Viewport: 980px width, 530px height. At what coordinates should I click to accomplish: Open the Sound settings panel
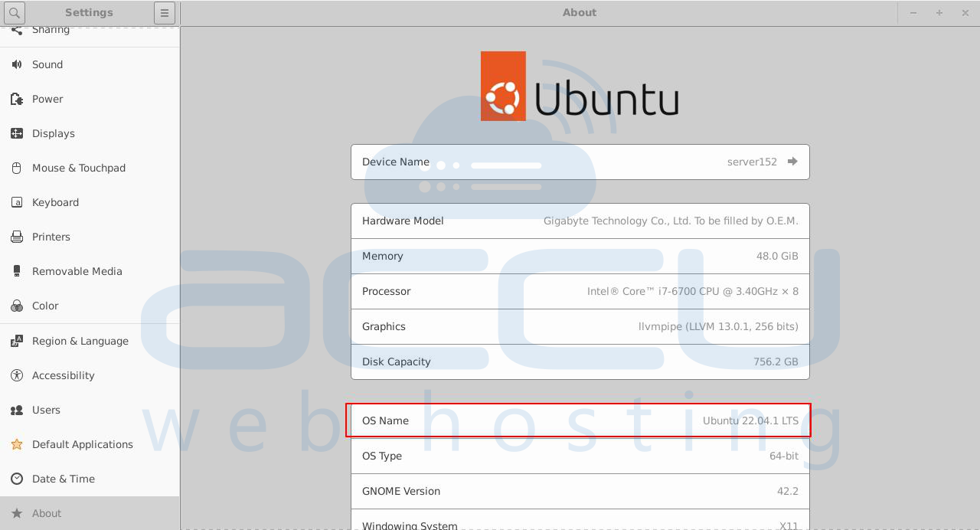[x=90, y=64]
